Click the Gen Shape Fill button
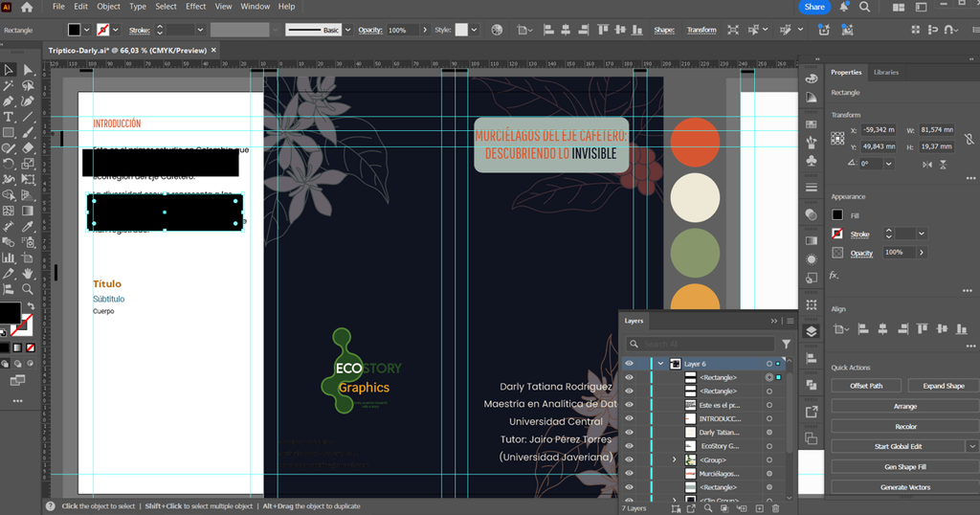This screenshot has width=980, height=515. click(905, 467)
